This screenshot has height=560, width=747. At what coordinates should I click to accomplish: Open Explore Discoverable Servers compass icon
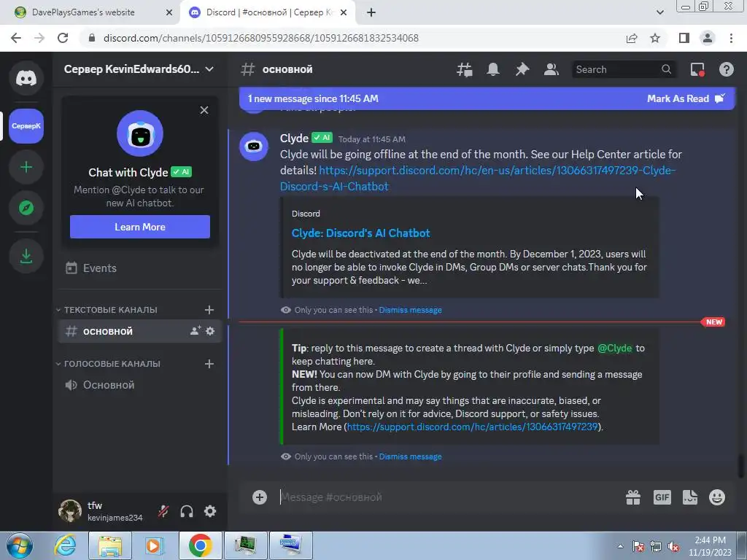26,208
